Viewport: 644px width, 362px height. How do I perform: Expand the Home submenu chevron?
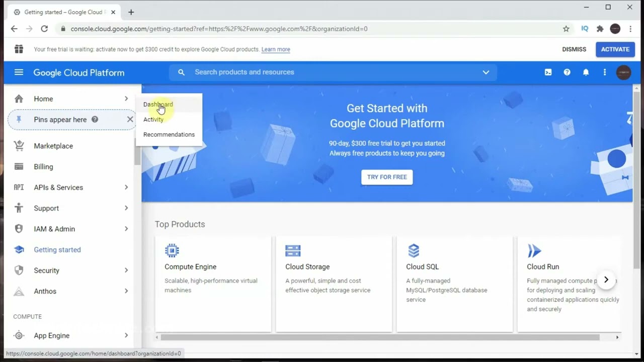[x=126, y=99]
